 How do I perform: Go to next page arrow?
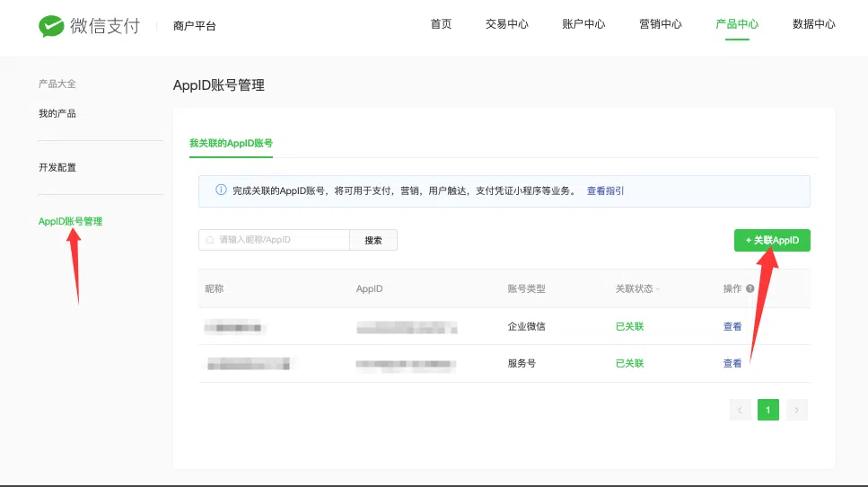click(x=797, y=410)
